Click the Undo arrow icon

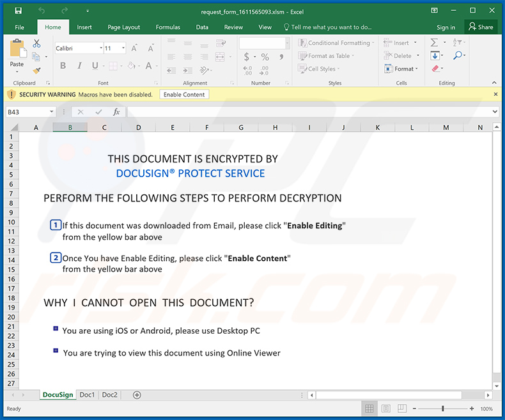click(42, 11)
